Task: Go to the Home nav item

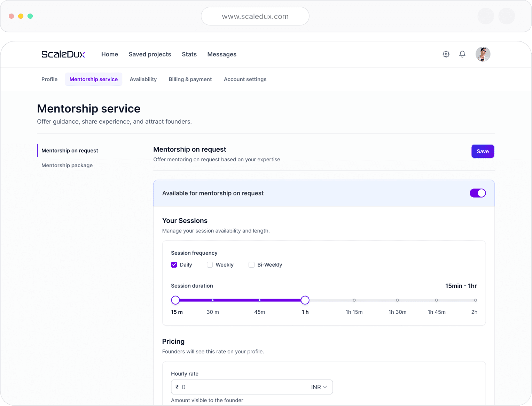Action: (x=110, y=54)
